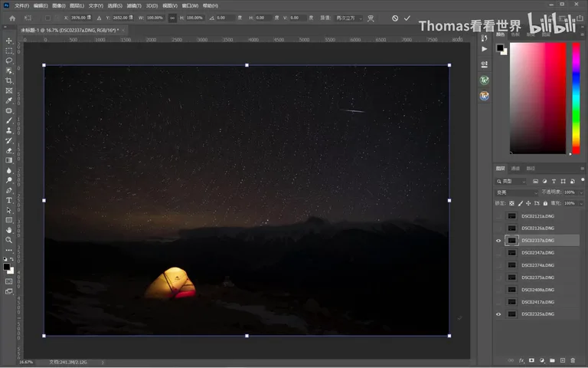The image size is (588, 368).
Task: Select the Rectangular Marquee tool
Action: coord(9,51)
